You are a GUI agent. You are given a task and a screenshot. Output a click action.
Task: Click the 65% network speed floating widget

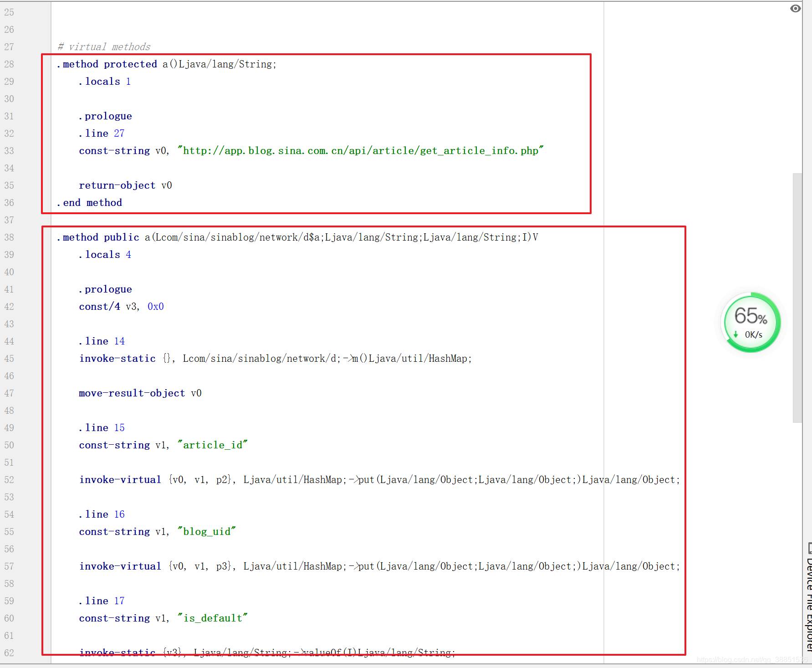point(751,323)
